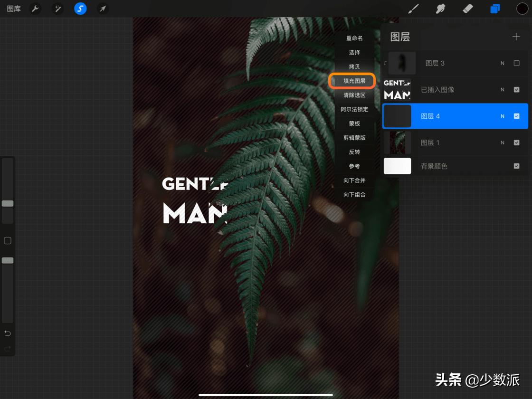Open the active color swatch circle
This screenshot has width=532, height=399.
click(x=522, y=9)
